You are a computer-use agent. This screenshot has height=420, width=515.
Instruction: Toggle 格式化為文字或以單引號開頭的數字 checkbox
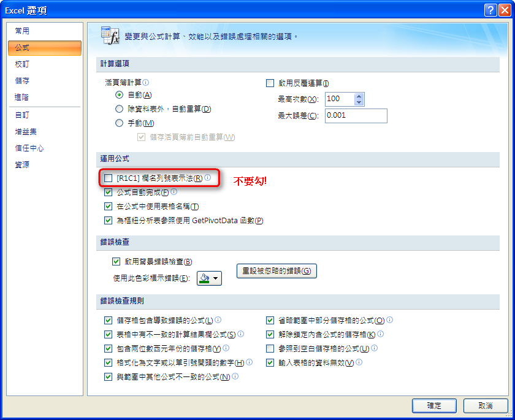tap(108, 362)
